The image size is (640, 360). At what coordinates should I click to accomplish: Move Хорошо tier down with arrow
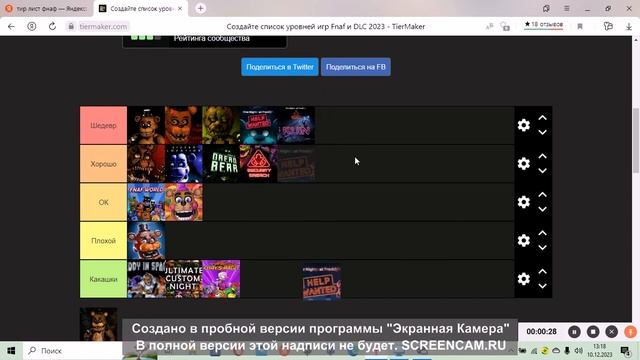[542, 171]
